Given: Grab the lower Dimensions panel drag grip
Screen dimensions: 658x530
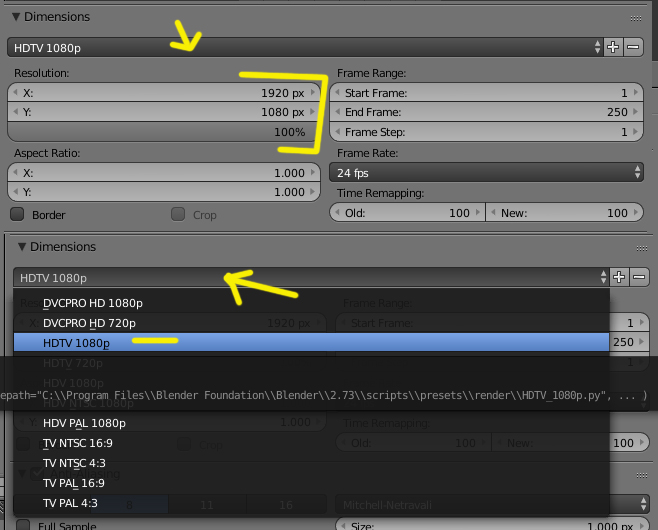Looking at the screenshot, I should point(642,248).
